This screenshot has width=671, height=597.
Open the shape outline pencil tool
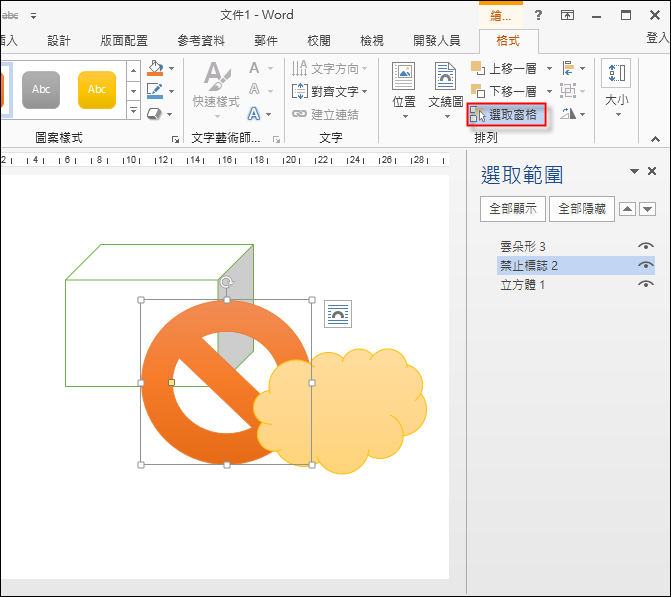point(155,91)
